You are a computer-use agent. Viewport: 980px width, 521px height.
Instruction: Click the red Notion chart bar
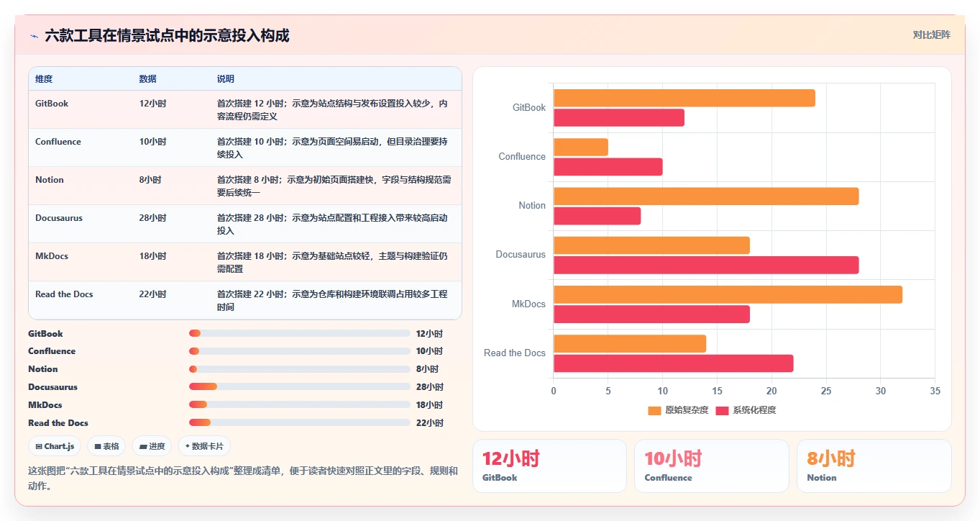tap(597, 216)
